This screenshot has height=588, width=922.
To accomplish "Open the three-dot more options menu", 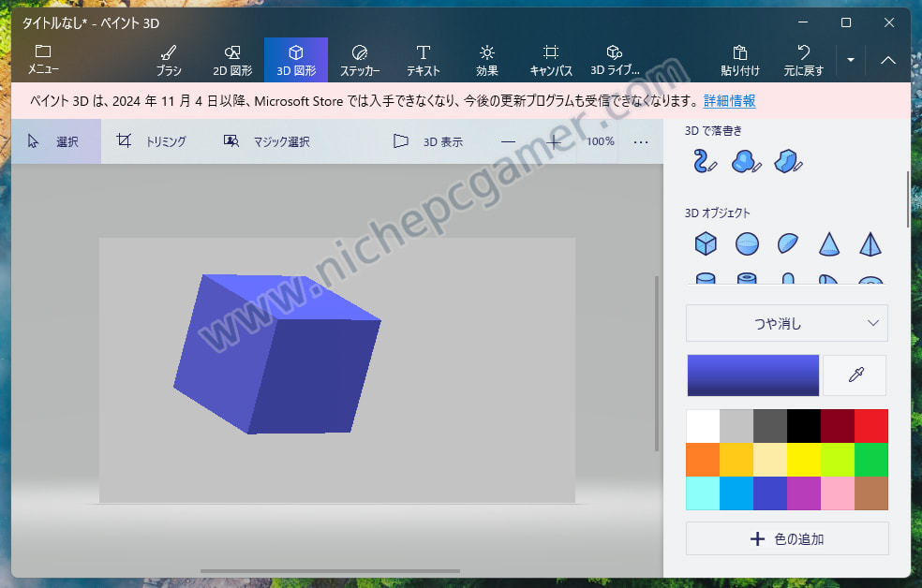I will (641, 142).
